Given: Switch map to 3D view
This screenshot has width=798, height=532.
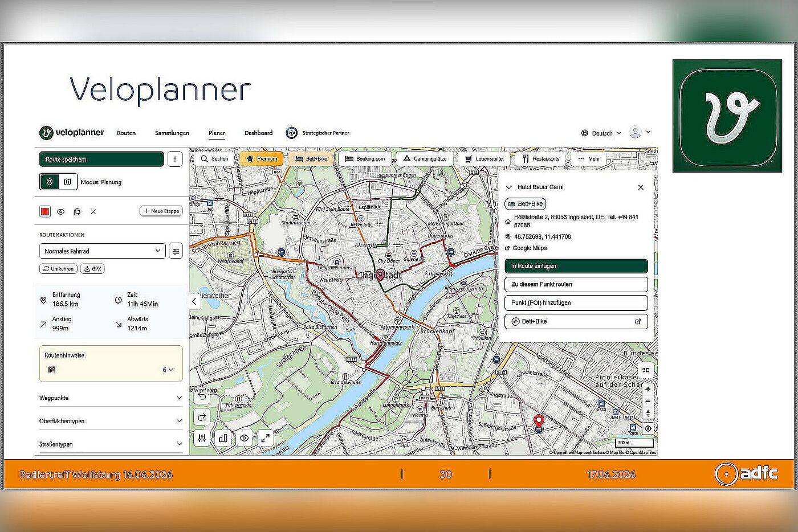Looking at the screenshot, I should pyautogui.click(x=646, y=370).
